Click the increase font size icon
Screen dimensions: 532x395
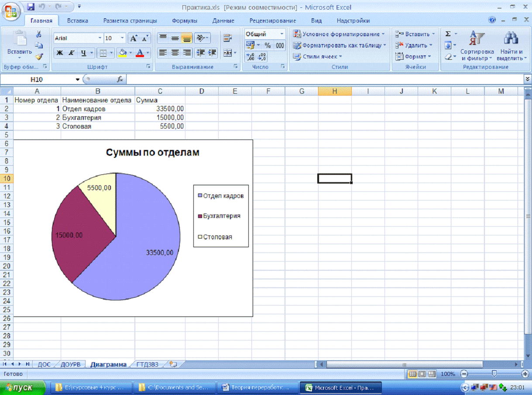134,38
